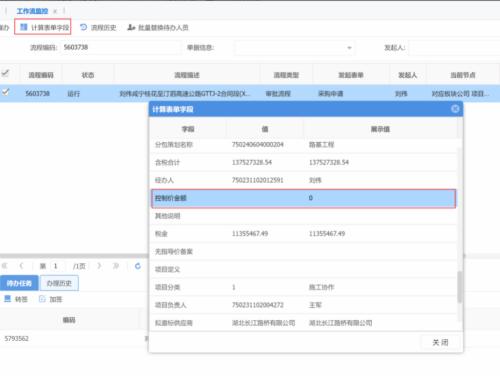This screenshot has height=376, width=500.
Task: Click the 当前节点 column header
Action: (x=463, y=75)
